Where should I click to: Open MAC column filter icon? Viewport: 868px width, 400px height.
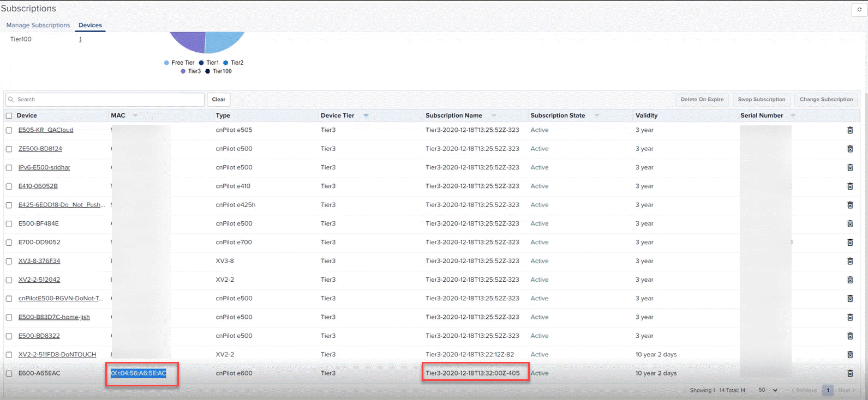[x=135, y=116]
